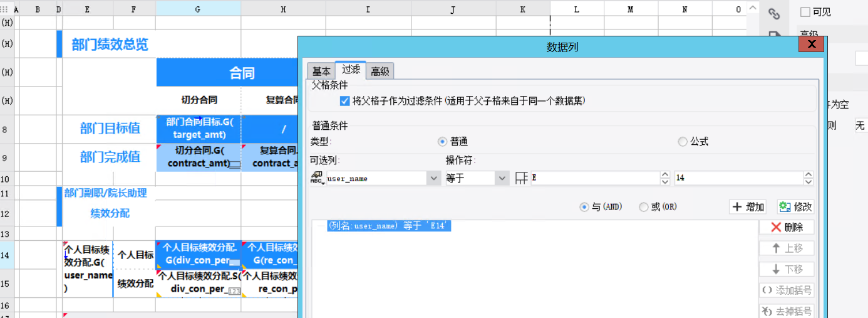Click the 增加 add condition button
This screenshot has height=318, width=868.
[x=748, y=207]
